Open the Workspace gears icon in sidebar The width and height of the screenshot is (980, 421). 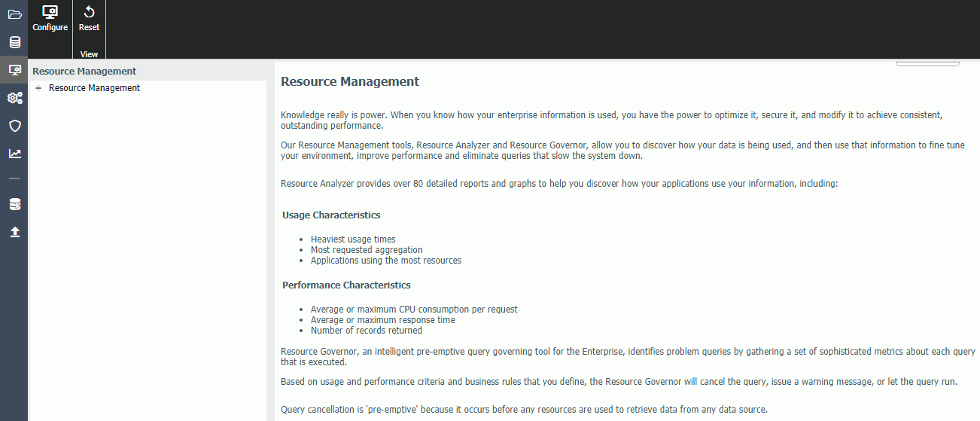point(14,98)
